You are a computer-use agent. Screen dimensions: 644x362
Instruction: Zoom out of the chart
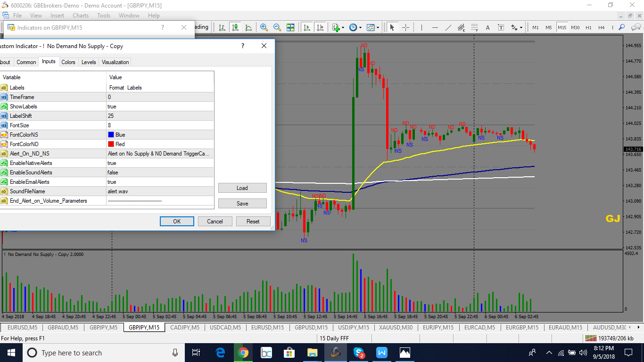(x=277, y=27)
